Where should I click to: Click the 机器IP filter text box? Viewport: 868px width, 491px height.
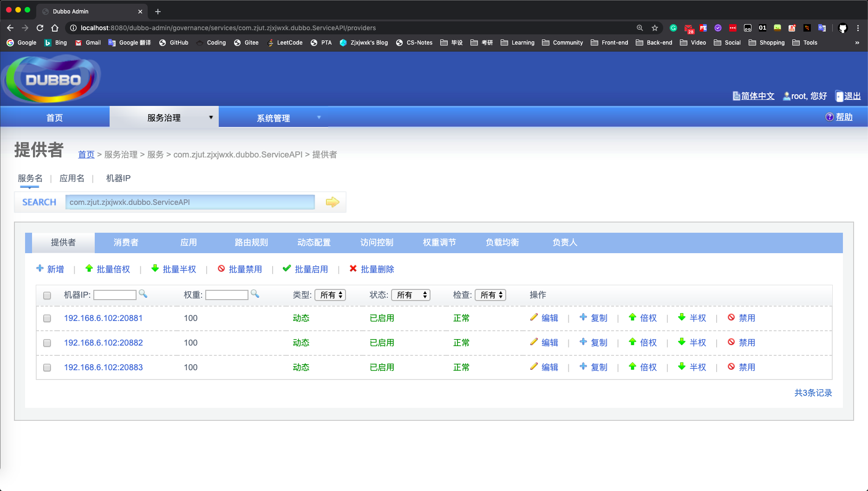(x=115, y=295)
